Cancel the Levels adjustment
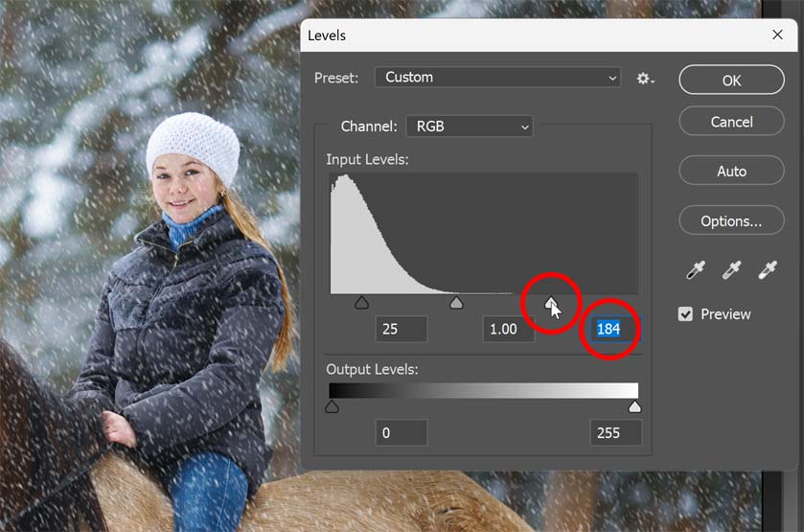 click(731, 122)
